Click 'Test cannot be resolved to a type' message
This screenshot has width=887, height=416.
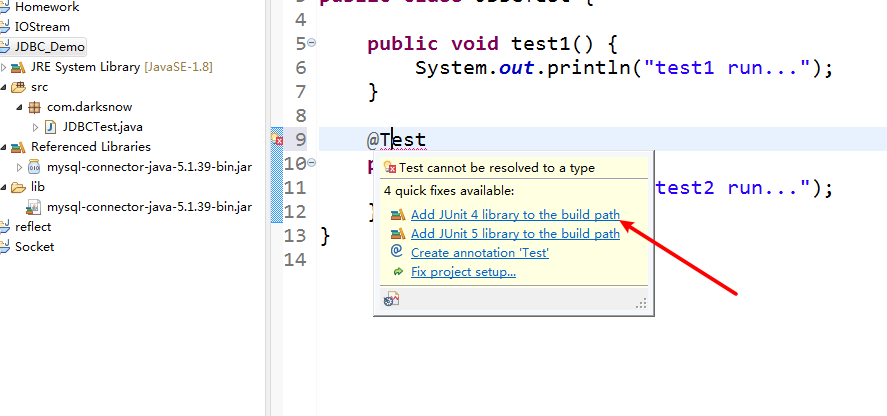pos(497,168)
